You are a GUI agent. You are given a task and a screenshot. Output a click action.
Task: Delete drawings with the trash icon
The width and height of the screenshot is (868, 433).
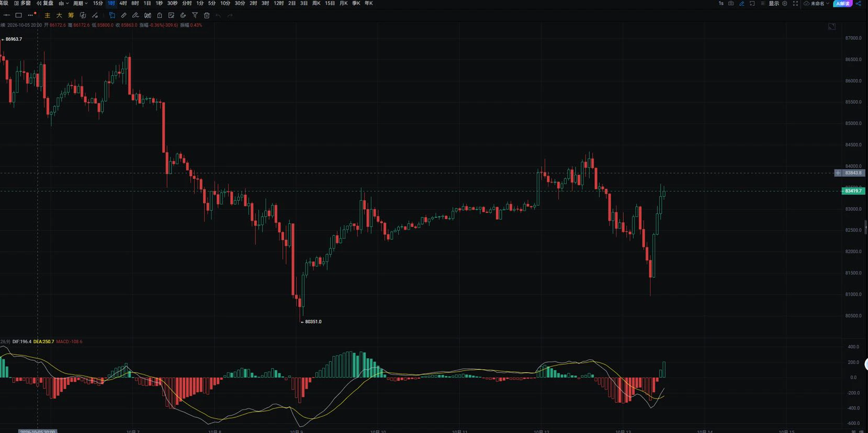tap(207, 15)
